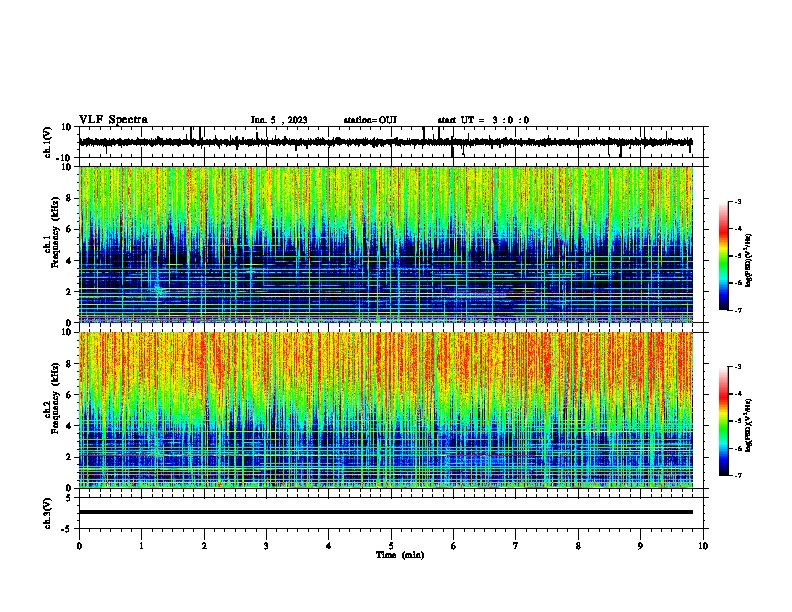Click the ch.1 voltage waveform trace panel
This screenshot has width=792, height=612.
(391, 142)
